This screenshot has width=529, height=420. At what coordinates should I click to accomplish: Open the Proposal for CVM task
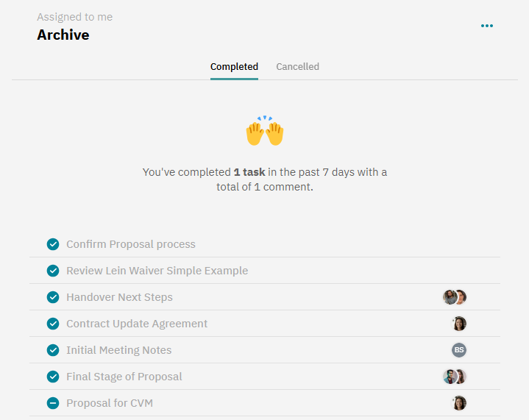tap(110, 403)
